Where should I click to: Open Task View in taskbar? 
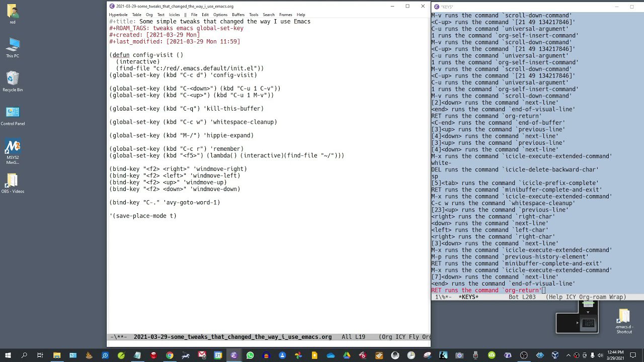click(x=40, y=355)
